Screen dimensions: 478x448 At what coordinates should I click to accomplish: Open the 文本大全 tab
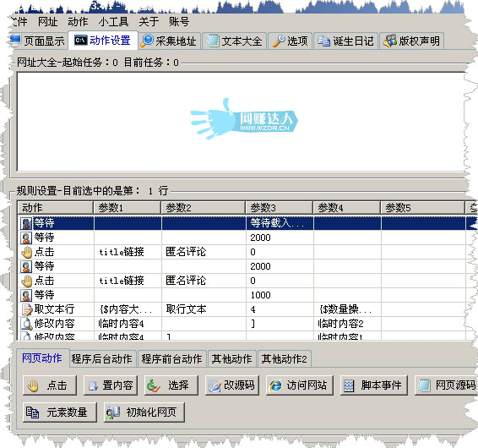pos(235,41)
